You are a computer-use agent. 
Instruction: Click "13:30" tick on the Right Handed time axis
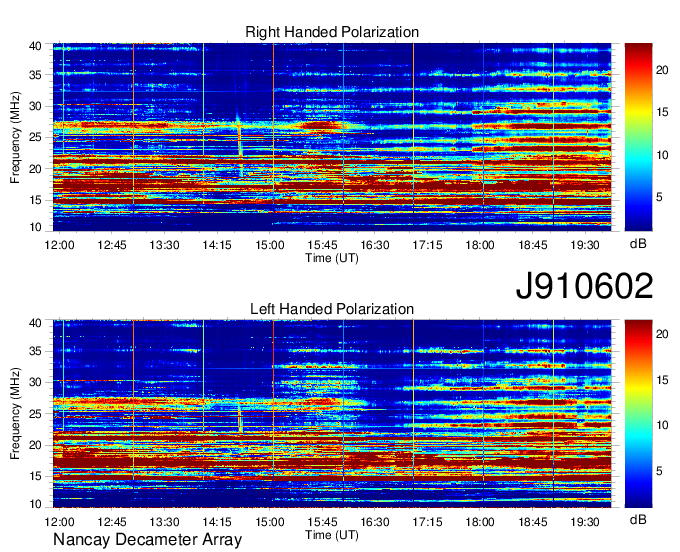pyautogui.click(x=164, y=245)
